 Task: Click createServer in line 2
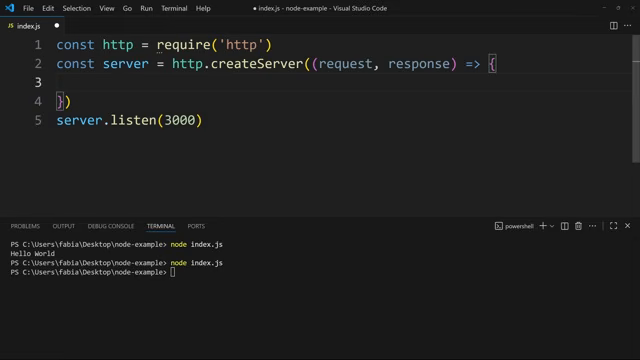pos(257,64)
